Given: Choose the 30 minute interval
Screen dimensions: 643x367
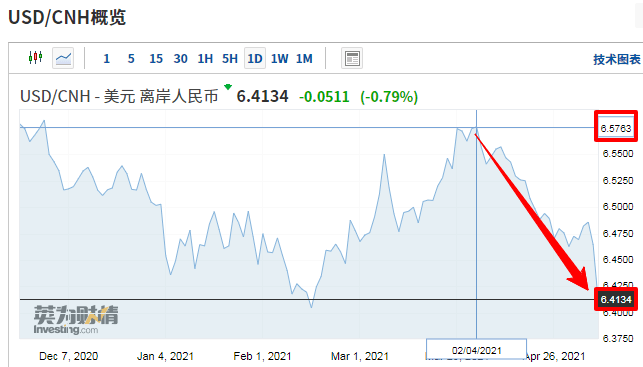Looking at the screenshot, I should click(180, 59).
